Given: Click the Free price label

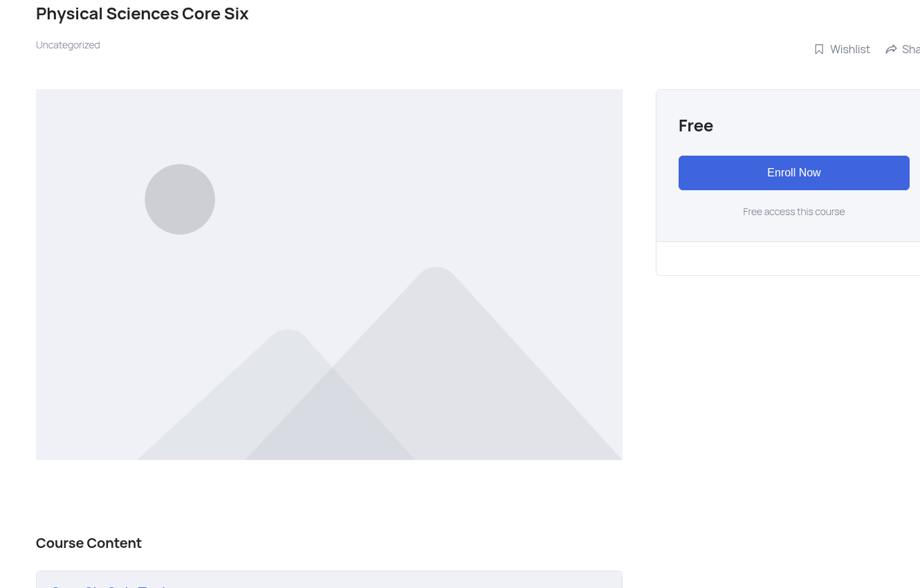Looking at the screenshot, I should coord(696,126).
